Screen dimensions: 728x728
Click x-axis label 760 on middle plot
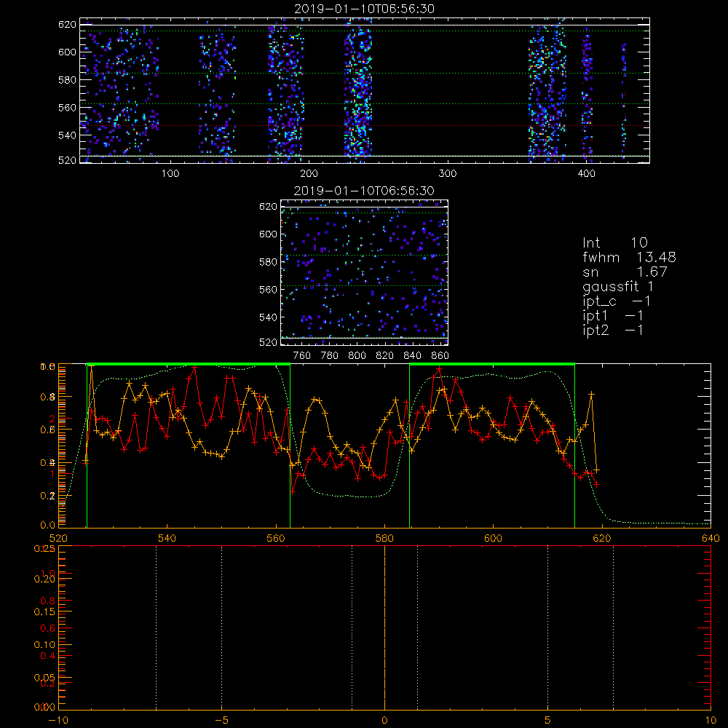[302, 356]
